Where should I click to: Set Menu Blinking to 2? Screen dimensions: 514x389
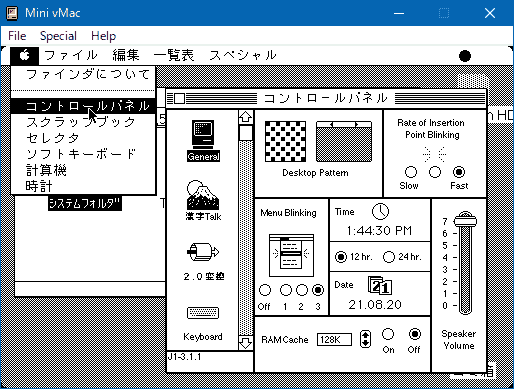coord(302,290)
